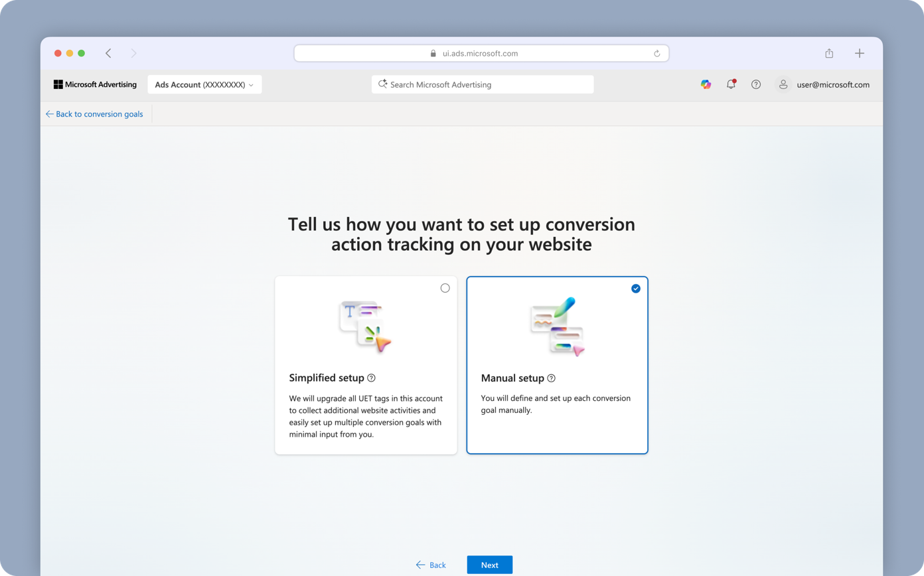This screenshot has width=924, height=576.
Task: Reload the page in address bar
Action: click(656, 54)
